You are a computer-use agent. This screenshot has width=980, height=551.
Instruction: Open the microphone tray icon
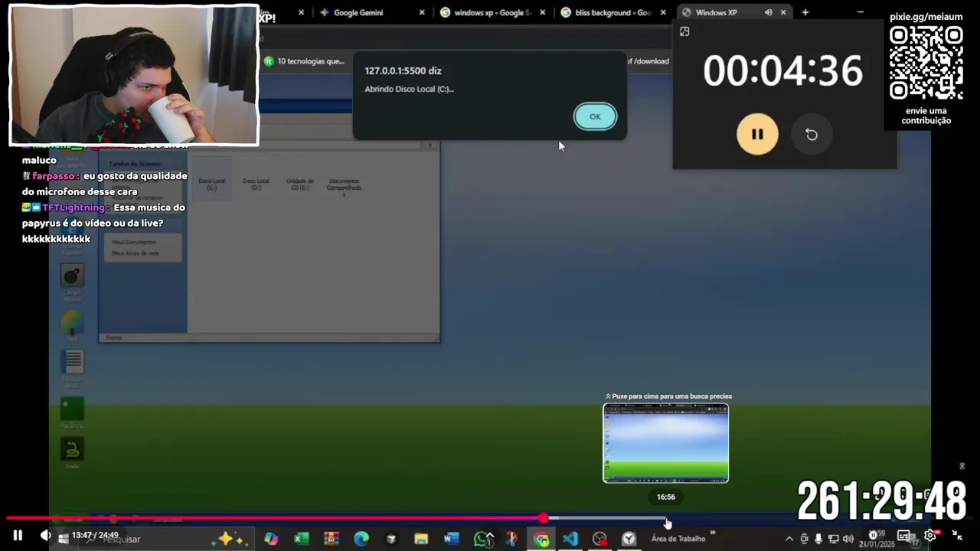tap(818, 539)
